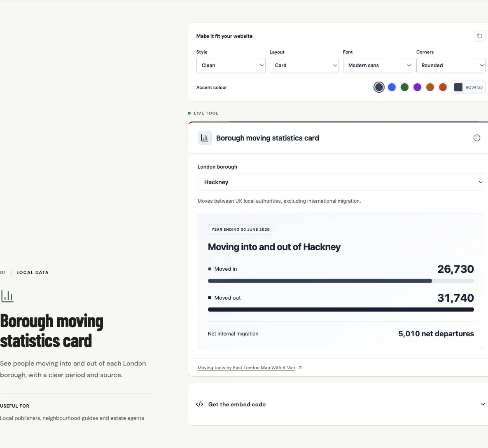
Task: Click the Moved in value 26,730
Action: [455, 269]
